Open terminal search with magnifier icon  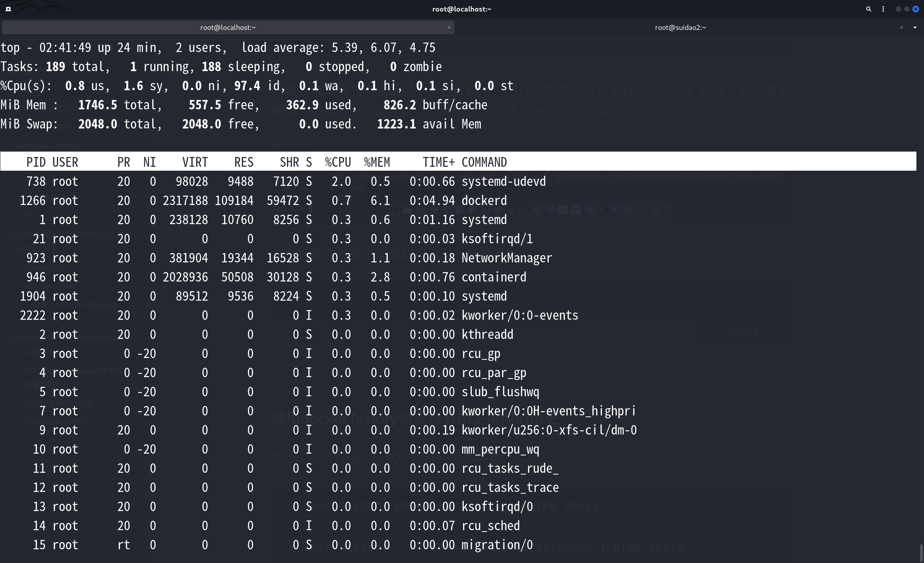(x=868, y=9)
